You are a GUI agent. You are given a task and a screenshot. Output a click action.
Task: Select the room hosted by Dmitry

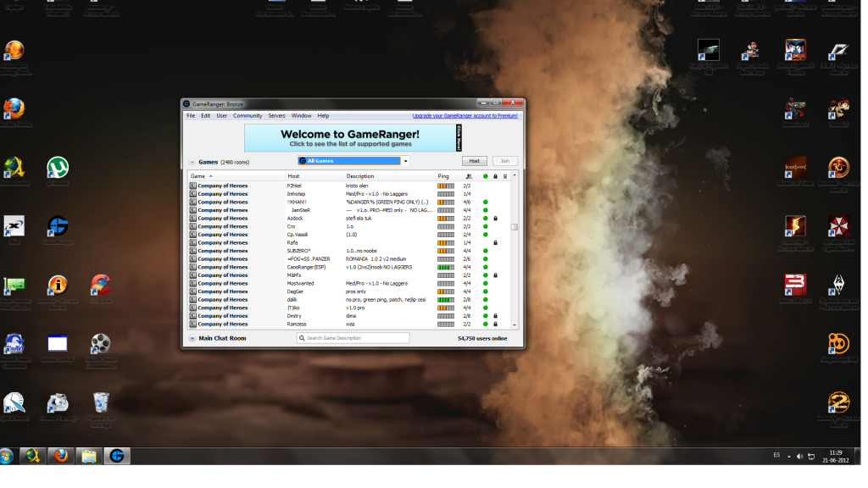tap(348, 316)
